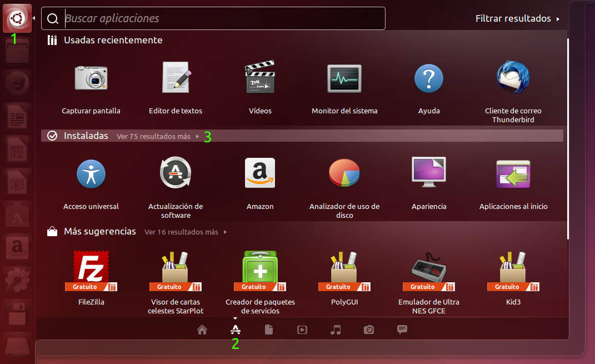Screen dimensions: 595x364
Task: Expand Filtrar resultados panel
Action: 517,18
